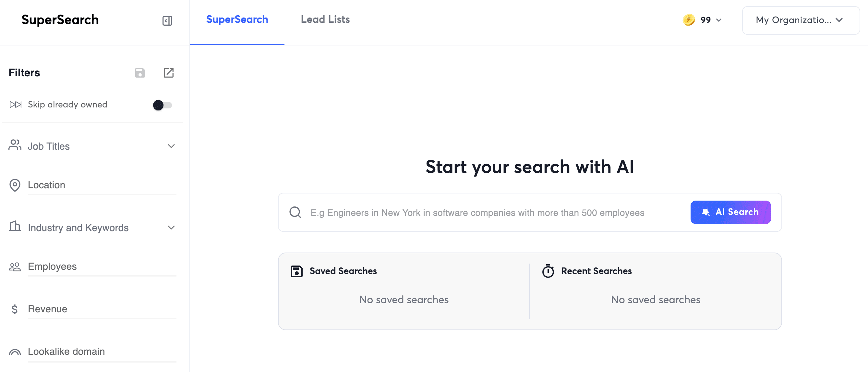This screenshot has height=372, width=868.
Task: Open the Employees filter
Action: click(52, 267)
